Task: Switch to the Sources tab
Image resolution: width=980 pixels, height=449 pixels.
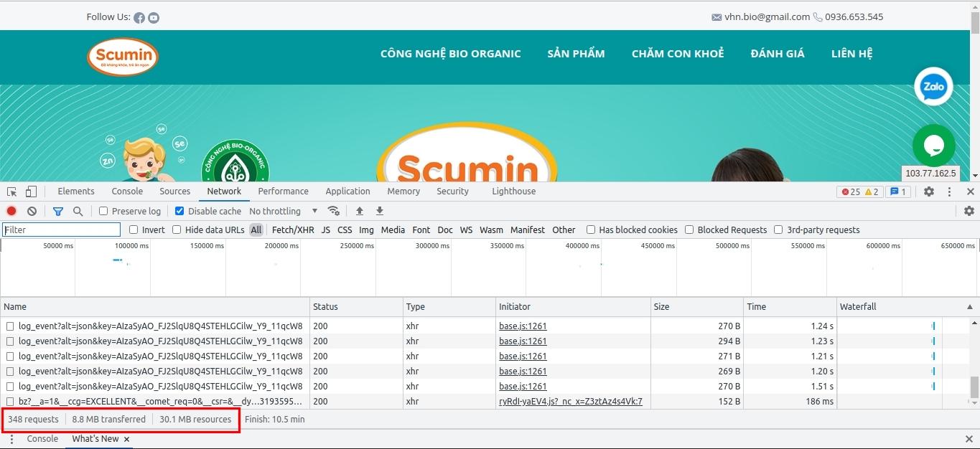Action: tap(175, 192)
